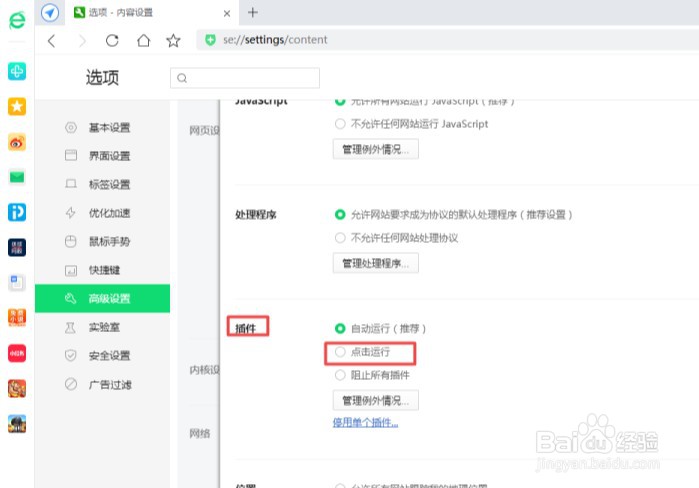This screenshot has height=488, width=699.
Task: Click the blue navigation compass icon
Action: tap(49, 12)
